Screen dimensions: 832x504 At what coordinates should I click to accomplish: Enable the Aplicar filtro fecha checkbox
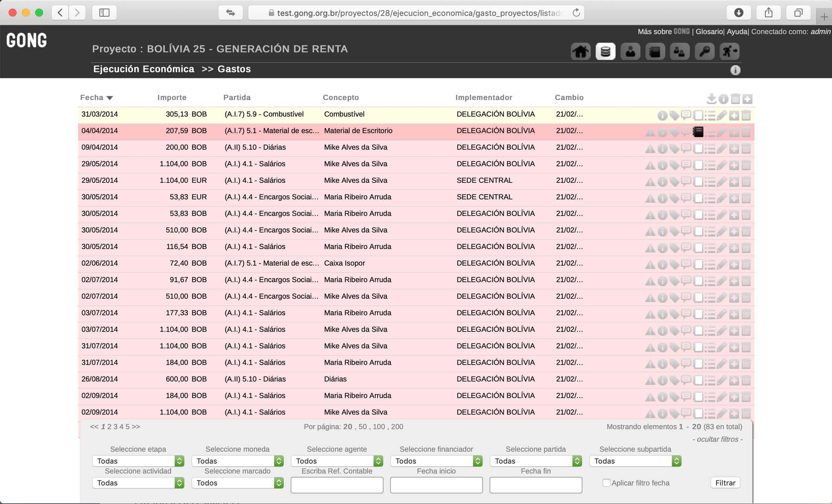pyautogui.click(x=606, y=483)
